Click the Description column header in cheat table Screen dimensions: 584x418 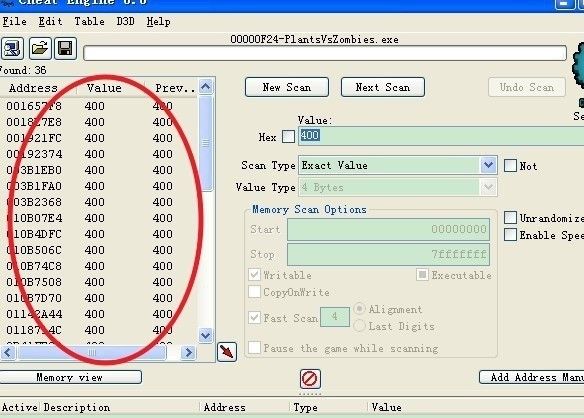(x=77, y=408)
